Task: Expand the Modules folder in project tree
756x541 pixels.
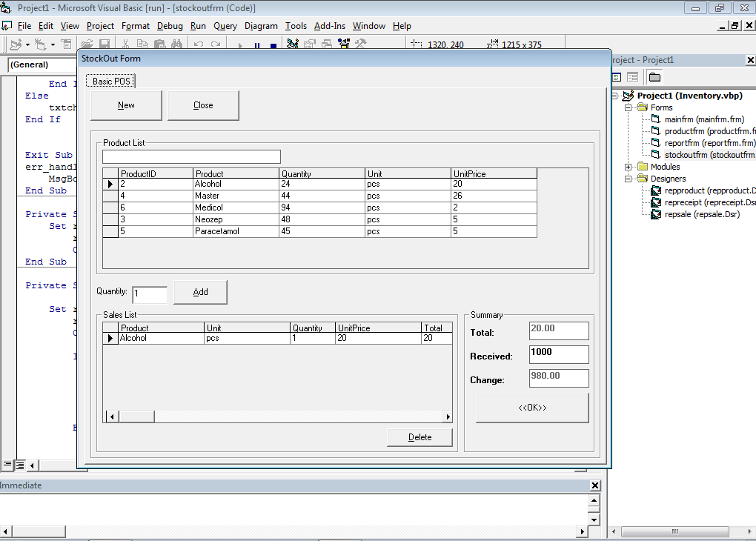Action: pos(629,167)
